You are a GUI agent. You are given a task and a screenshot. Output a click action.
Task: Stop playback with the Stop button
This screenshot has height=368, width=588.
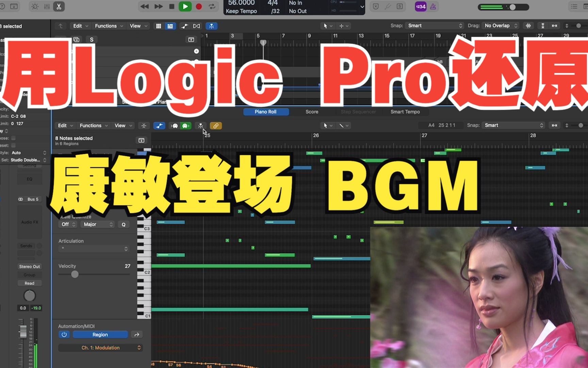pyautogui.click(x=172, y=6)
